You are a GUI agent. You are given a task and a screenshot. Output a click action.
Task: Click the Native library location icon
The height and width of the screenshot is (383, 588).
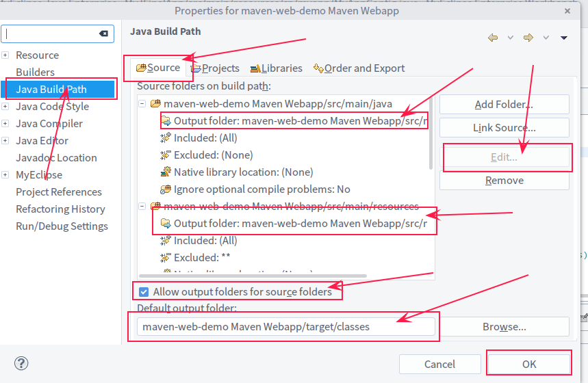[x=166, y=172]
